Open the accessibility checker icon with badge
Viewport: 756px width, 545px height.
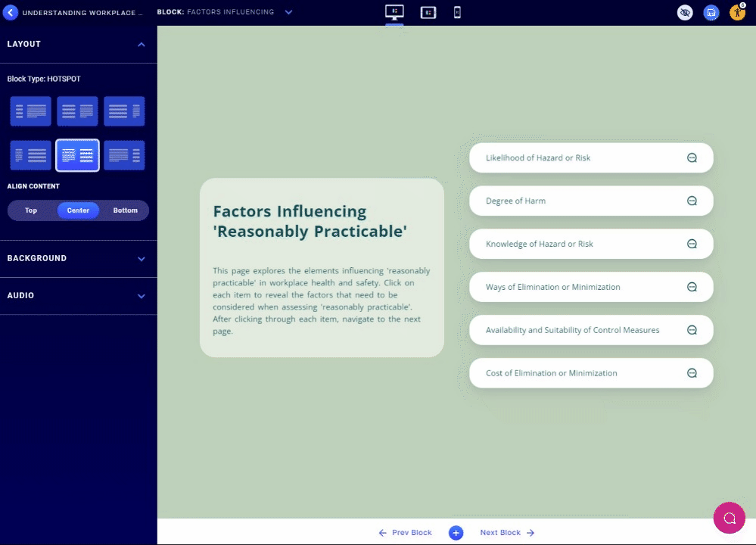pos(737,12)
